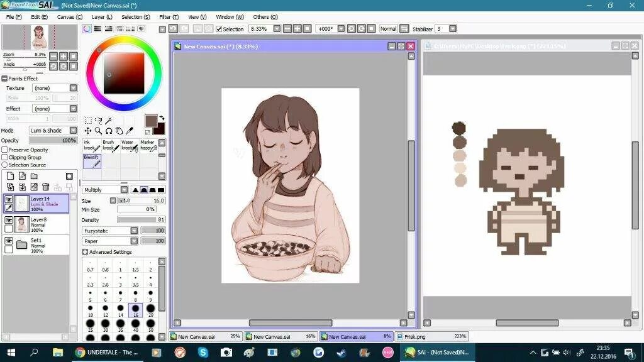644x362 pixels.
Task: Create a new linework layer
Action: pyautogui.click(x=22, y=176)
